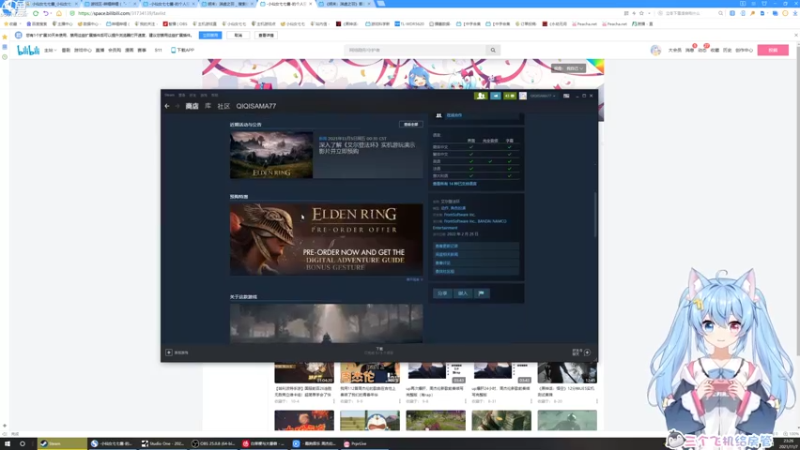Click the green wallet button in Steam header
This screenshot has width=800, height=450.
click(510, 96)
